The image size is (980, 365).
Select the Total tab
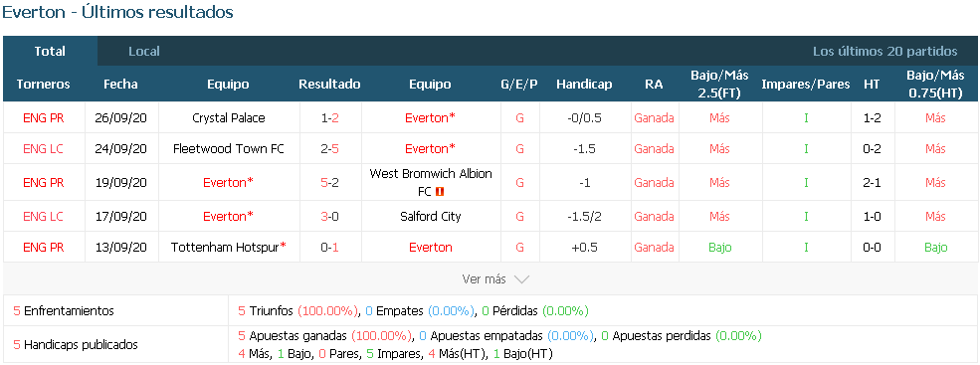pyautogui.click(x=50, y=52)
